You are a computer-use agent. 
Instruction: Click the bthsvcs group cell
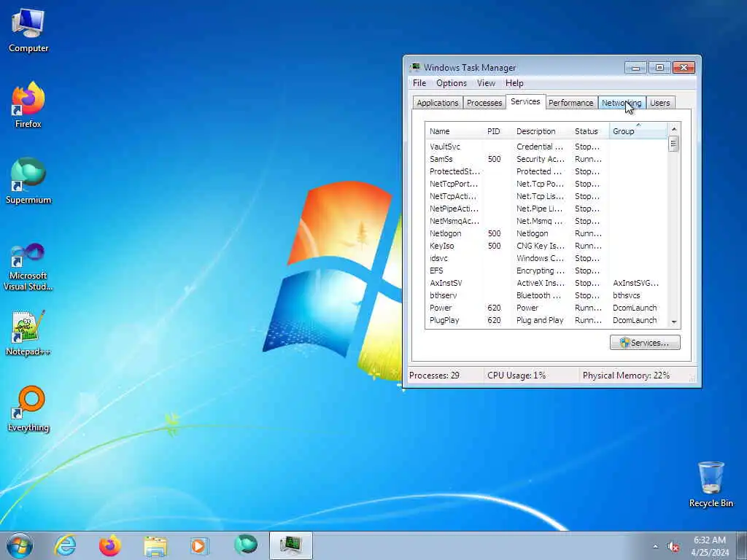point(627,295)
